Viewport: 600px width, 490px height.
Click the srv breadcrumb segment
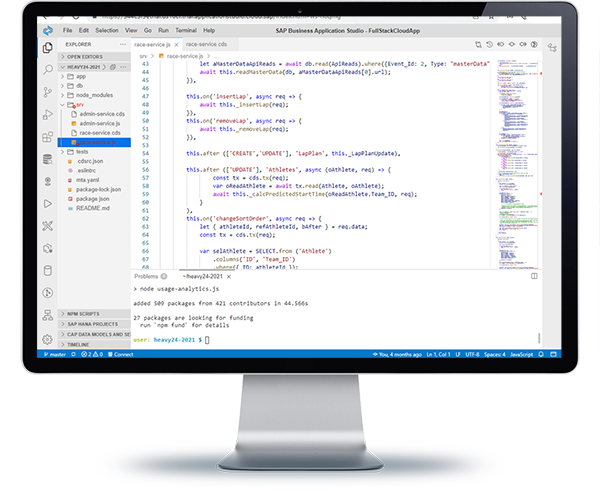pos(143,56)
